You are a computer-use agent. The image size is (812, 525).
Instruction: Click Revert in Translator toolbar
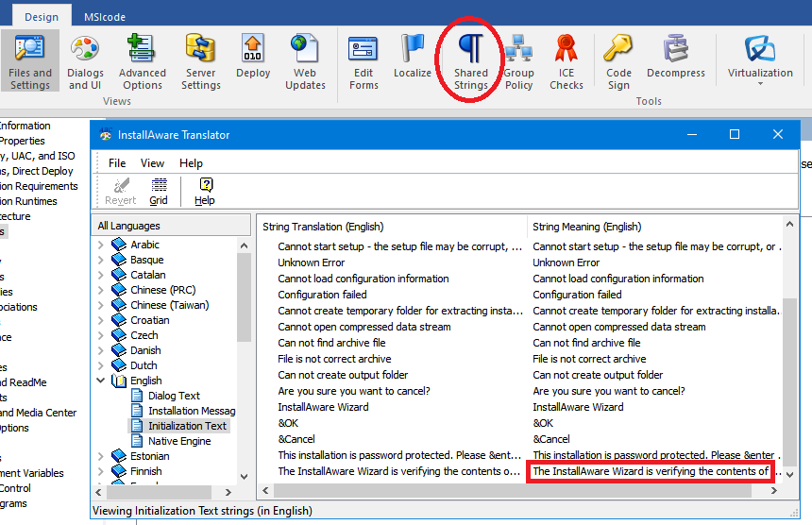pyautogui.click(x=120, y=191)
